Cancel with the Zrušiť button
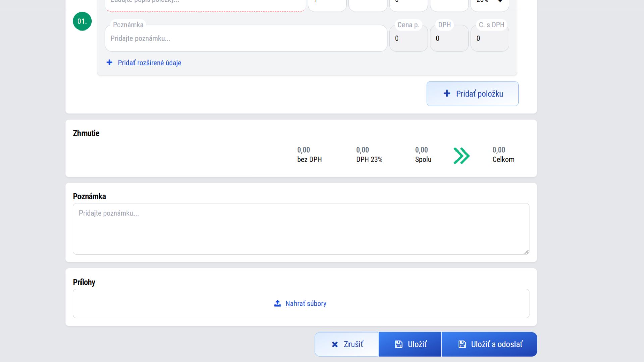This screenshot has width=644, height=362. [x=346, y=344]
